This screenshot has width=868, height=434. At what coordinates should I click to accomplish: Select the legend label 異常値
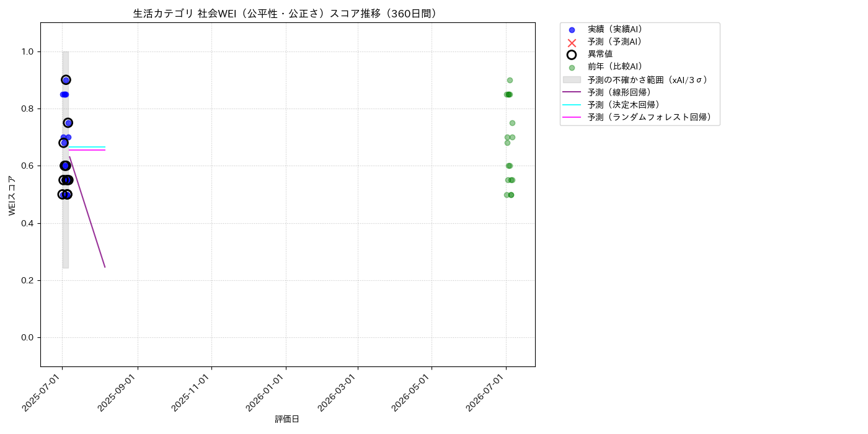(600, 54)
